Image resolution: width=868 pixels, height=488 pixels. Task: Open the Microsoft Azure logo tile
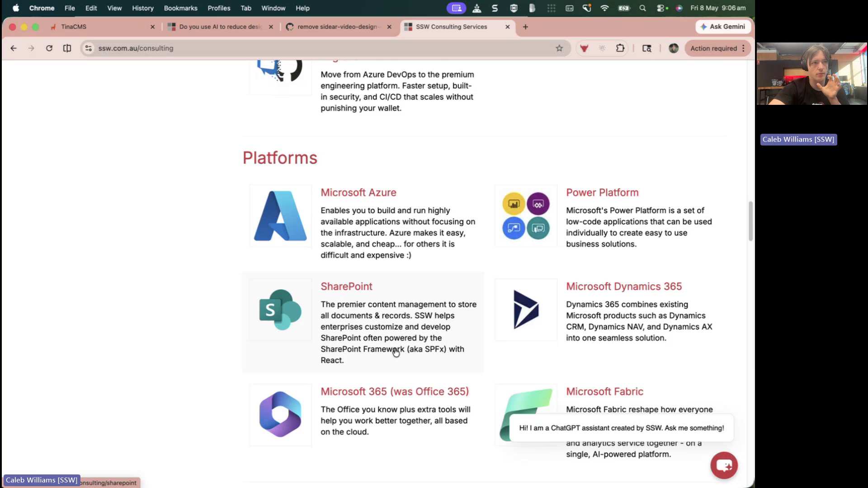point(280,216)
